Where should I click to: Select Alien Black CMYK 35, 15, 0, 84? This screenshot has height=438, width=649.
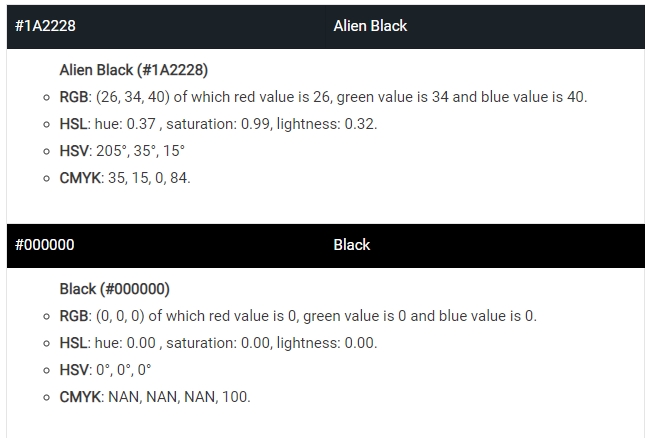[125, 178]
